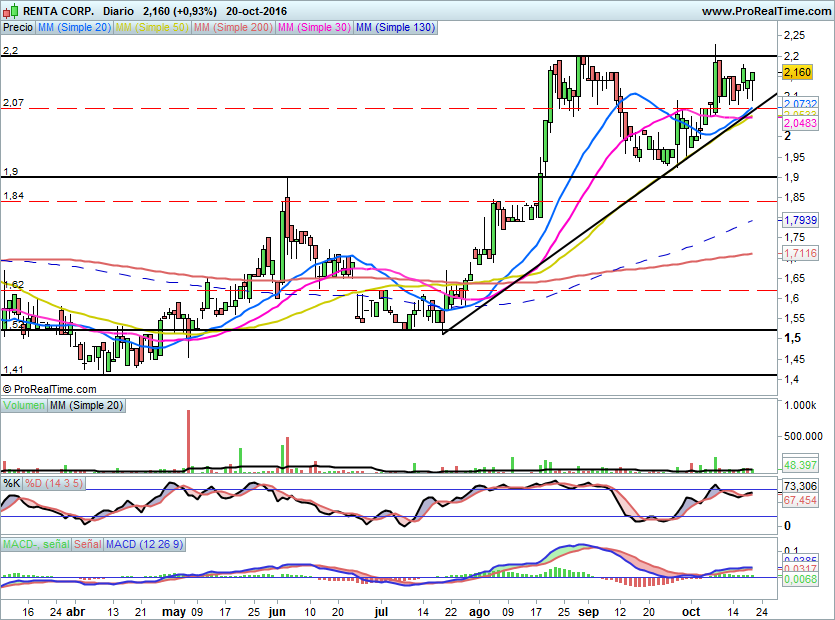Open the MACD (12 26 9) indicator settings
The width and height of the screenshot is (835, 620).
pos(140,544)
